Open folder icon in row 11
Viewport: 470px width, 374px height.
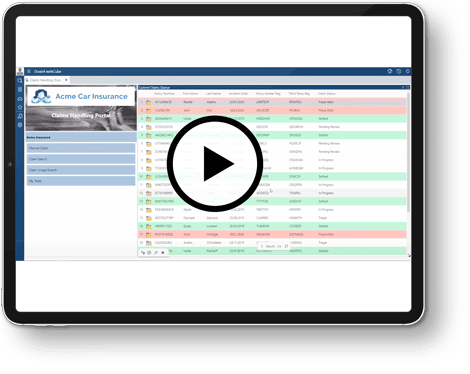[149, 185]
